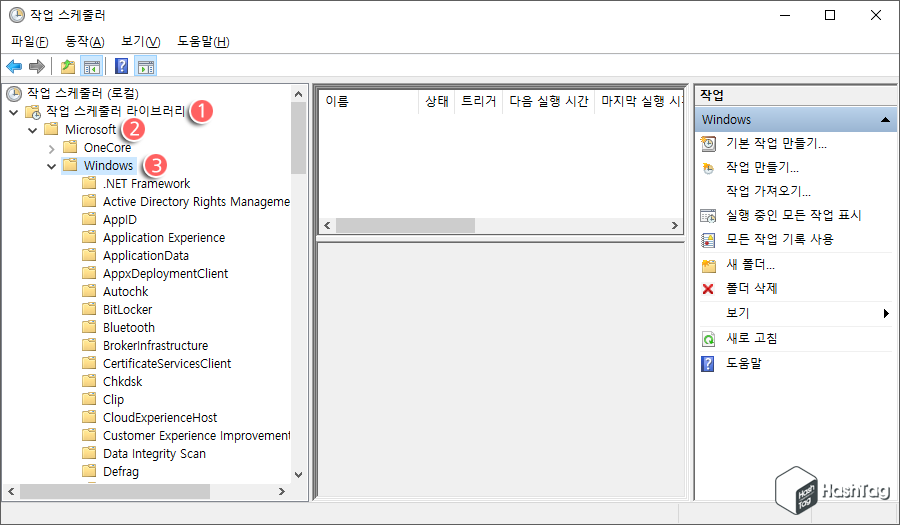The height and width of the screenshot is (525, 900).
Task: Open the 보기 submenu arrow
Action: (886, 313)
